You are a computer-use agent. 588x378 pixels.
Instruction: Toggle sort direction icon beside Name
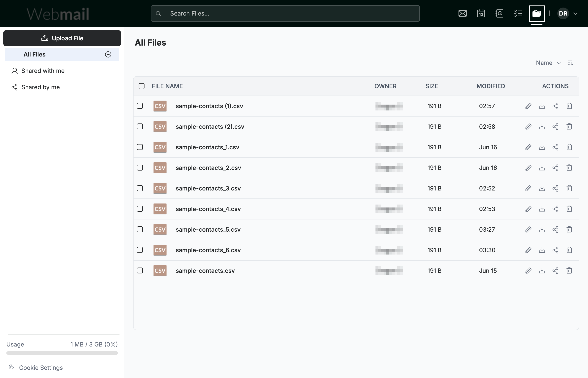tap(570, 63)
